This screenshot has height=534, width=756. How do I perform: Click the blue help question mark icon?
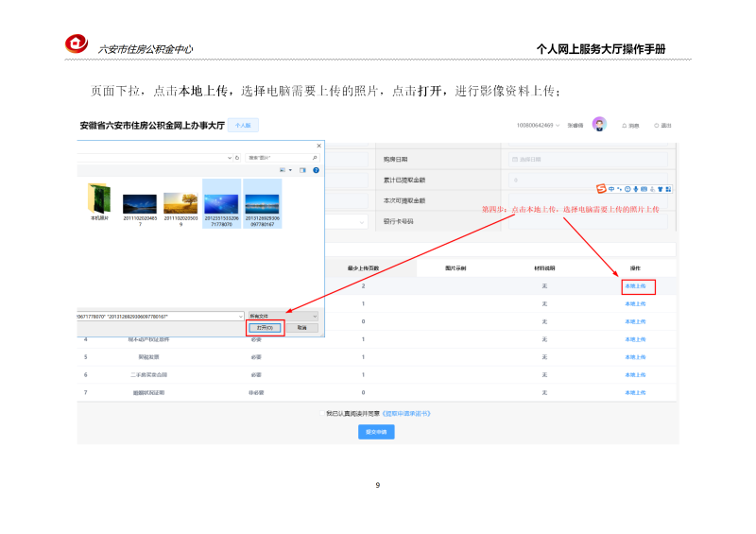tap(316, 170)
